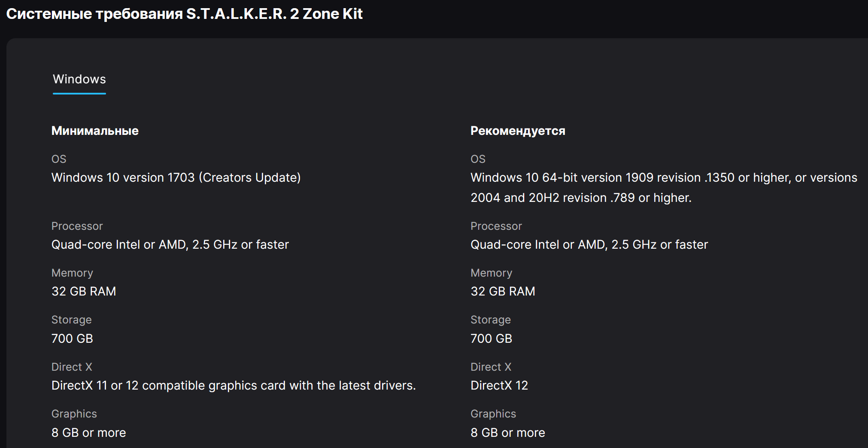
Task: Click the Graphics label under Минимальные
Action: click(x=74, y=414)
